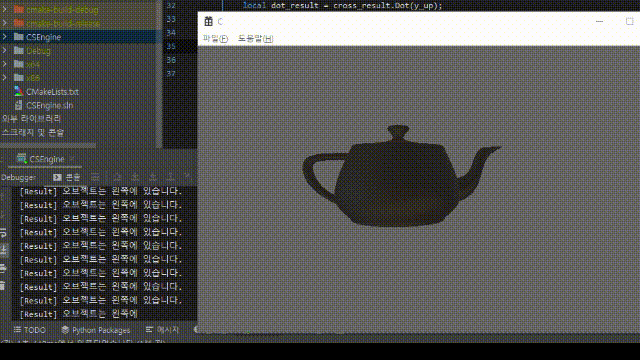This screenshot has height=360, width=640.
Task: Select the cmake-build-release folder
Action: point(63,23)
